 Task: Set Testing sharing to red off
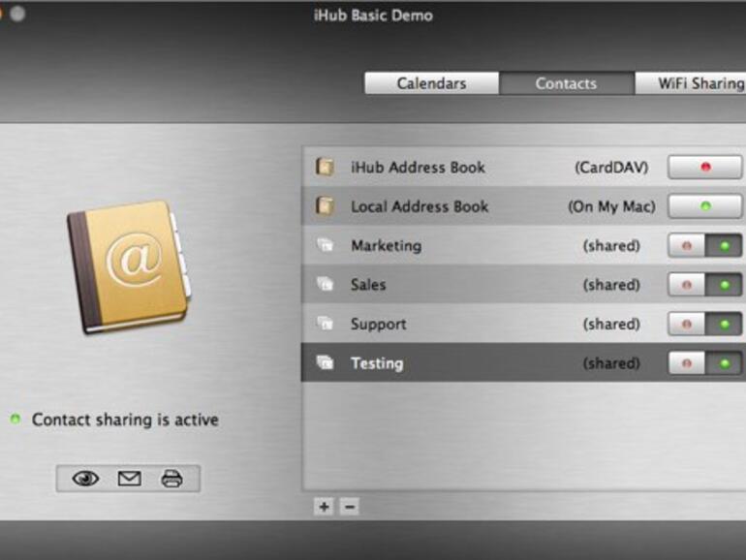coord(687,363)
